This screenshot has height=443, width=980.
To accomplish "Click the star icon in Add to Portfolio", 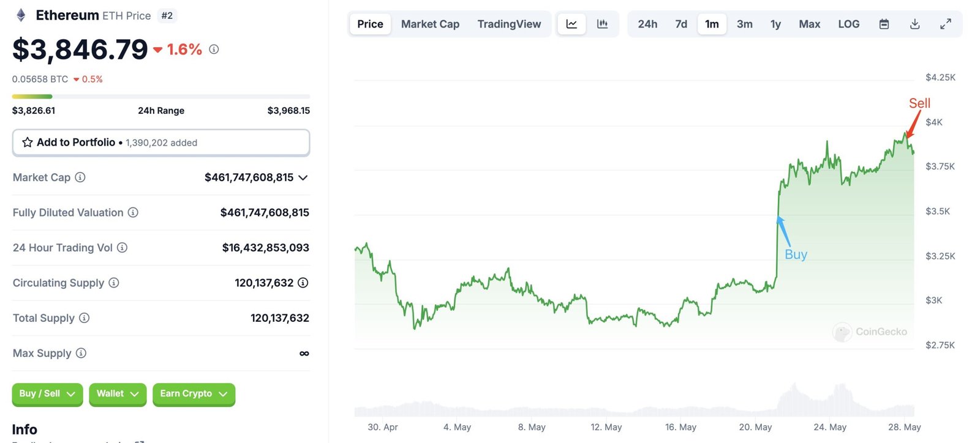I will (28, 143).
